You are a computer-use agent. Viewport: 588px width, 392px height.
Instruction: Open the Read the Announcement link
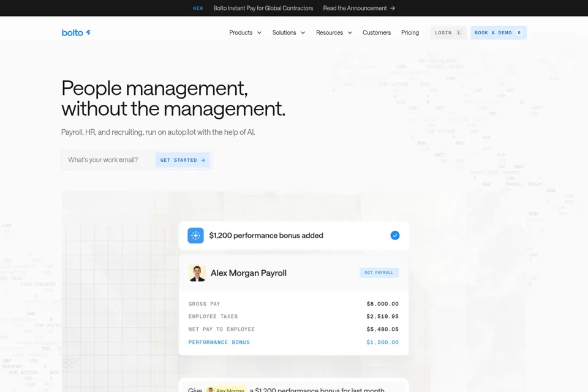point(359,8)
